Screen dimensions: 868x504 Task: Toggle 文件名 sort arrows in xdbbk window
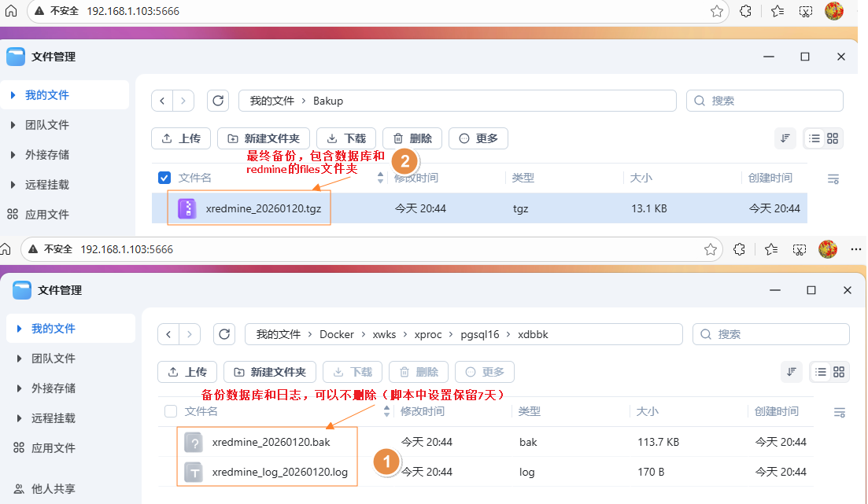(386, 411)
